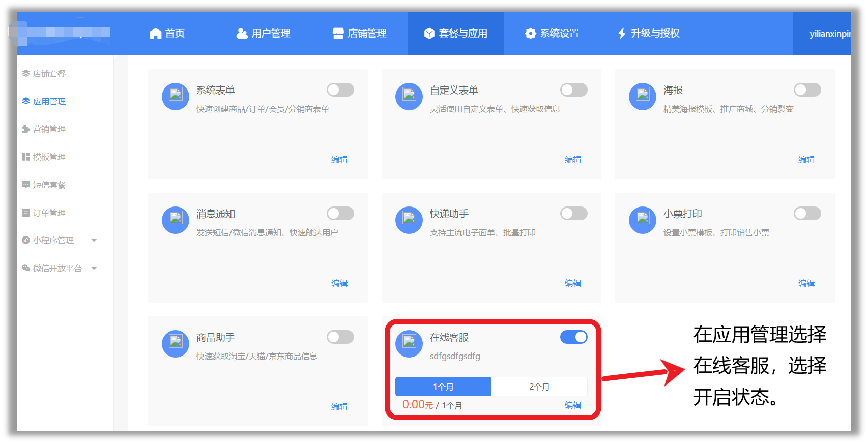Click 编辑 link on 自定义表单 card
The image size is (868, 444).
[x=573, y=160]
